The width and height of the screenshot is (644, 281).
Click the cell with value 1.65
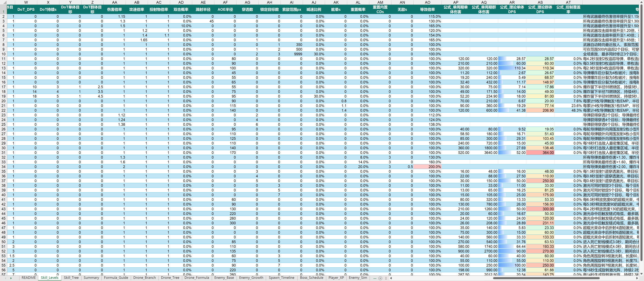point(137,40)
